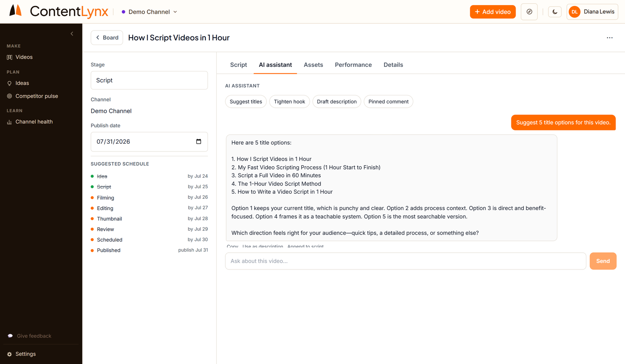Click the Settings gear icon

click(x=9, y=354)
